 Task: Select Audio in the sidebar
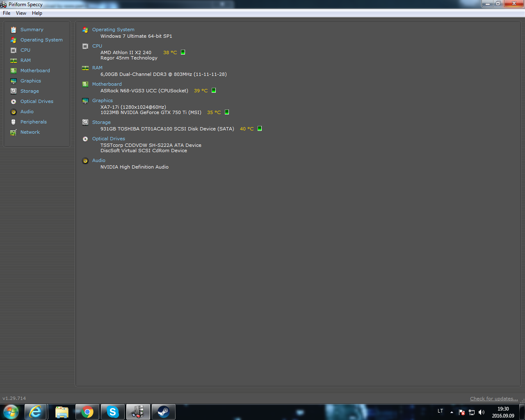tap(27, 112)
